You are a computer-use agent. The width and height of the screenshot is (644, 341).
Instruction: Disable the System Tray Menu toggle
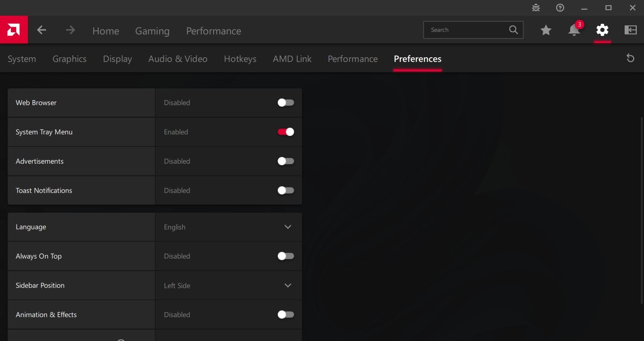[286, 132]
